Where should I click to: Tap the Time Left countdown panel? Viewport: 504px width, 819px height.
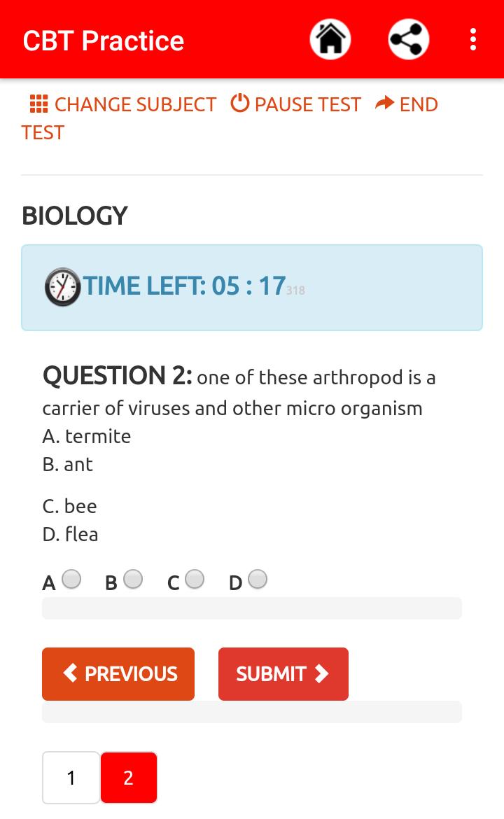click(252, 287)
